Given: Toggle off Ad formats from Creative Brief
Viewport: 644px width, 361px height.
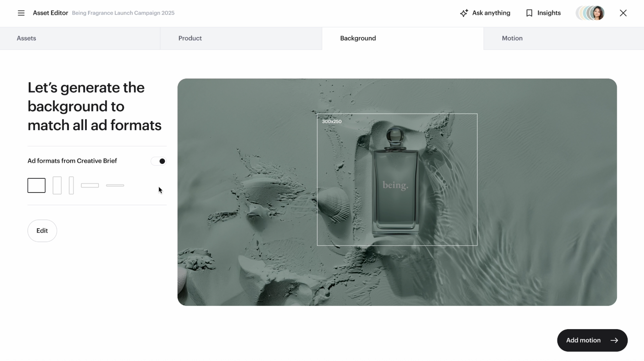Looking at the screenshot, I should point(159,161).
